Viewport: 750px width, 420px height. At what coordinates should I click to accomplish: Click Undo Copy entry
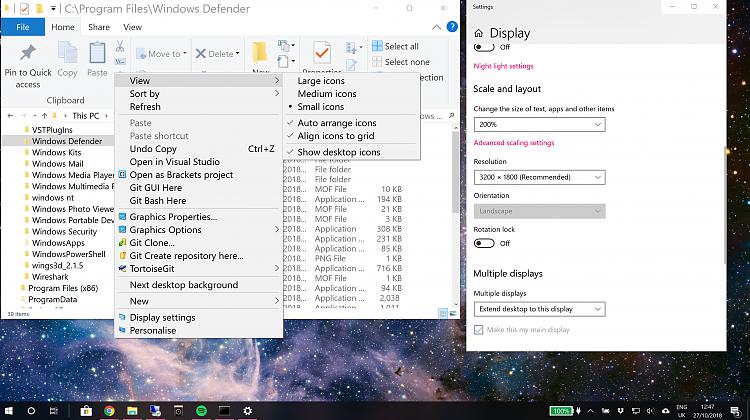point(199,149)
